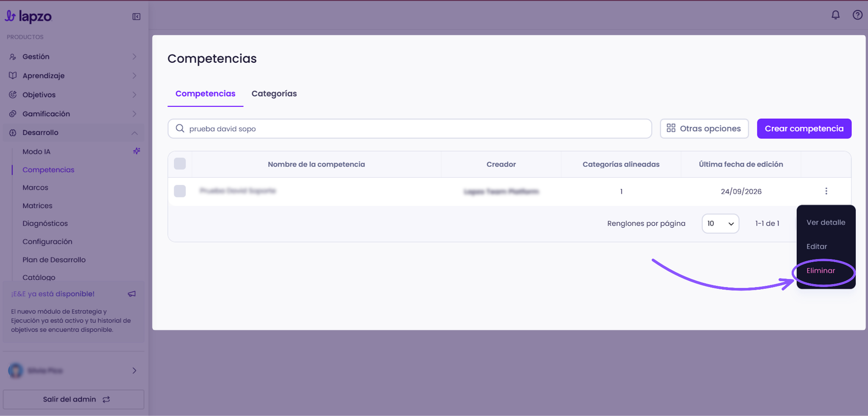Click the Modo IA sparkle icon
Viewport: 868px width, 416px height.
(x=136, y=151)
